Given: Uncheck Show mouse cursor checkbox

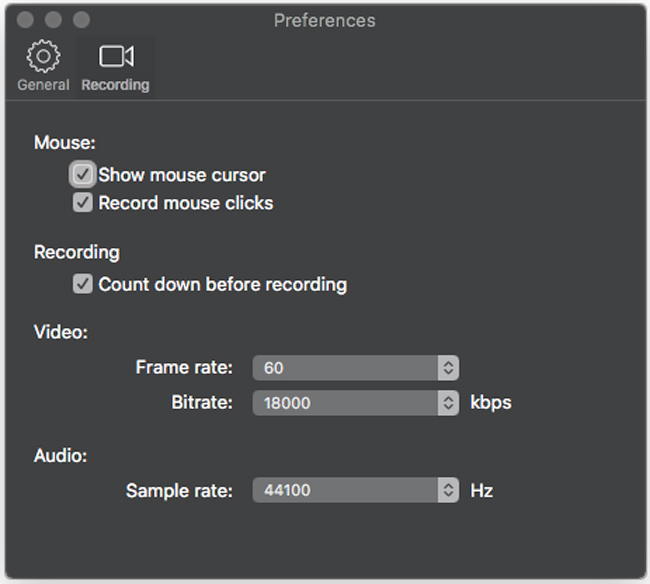Looking at the screenshot, I should coord(82,174).
